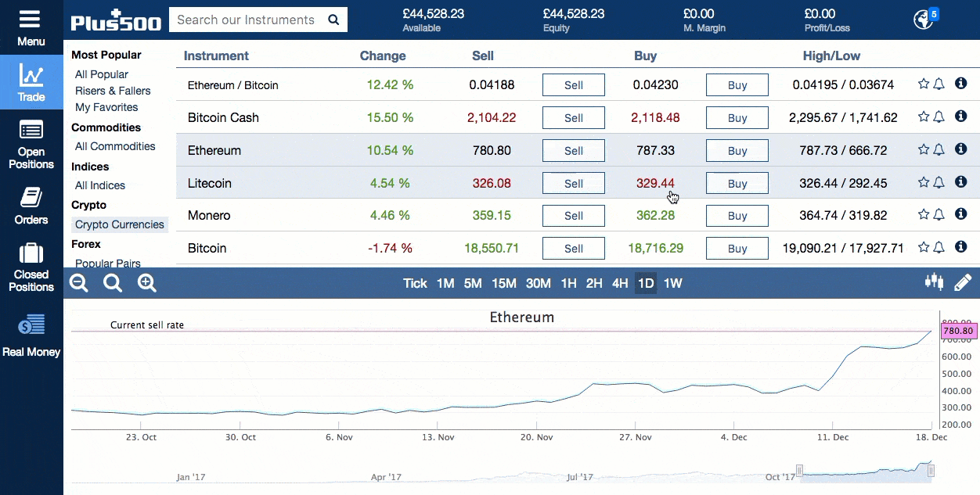Star Litecoin as a favorite
The height and width of the screenshot is (495, 980).
[924, 183]
